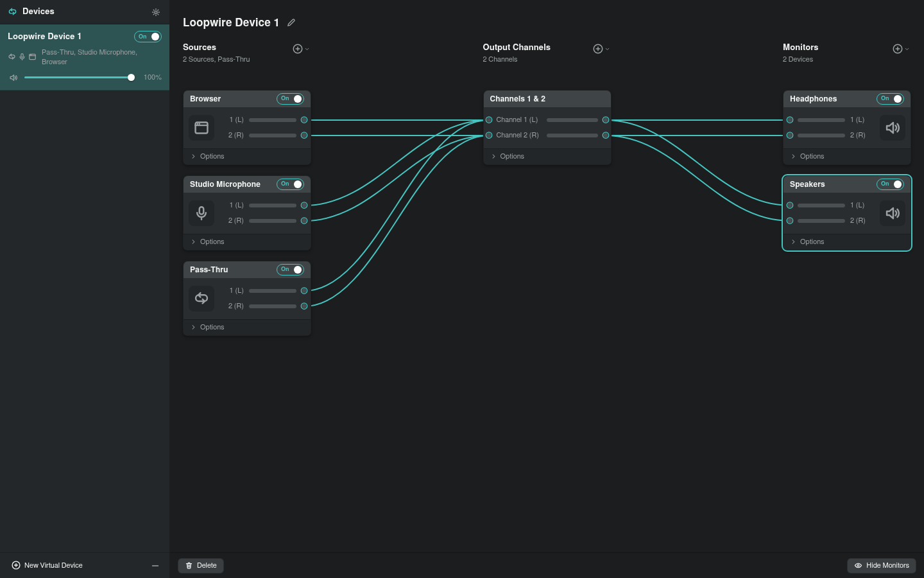Image resolution: width=924 pixels, height=578 pixels.
Task: Click Channel 1 (L) output connector dot
Action: 606,120
